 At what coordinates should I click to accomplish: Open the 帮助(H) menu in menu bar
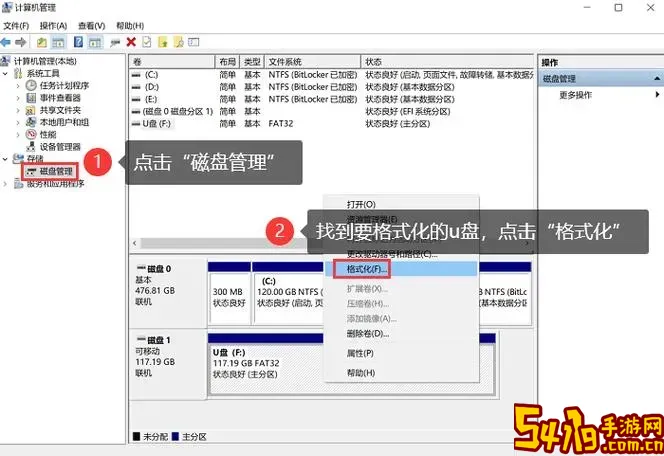coord(130,26)
